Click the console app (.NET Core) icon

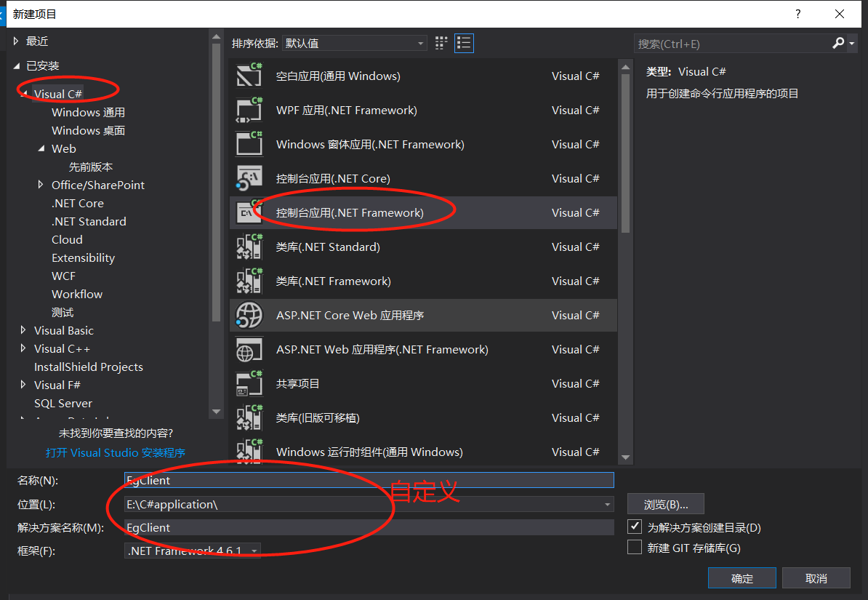pos(249,178)
